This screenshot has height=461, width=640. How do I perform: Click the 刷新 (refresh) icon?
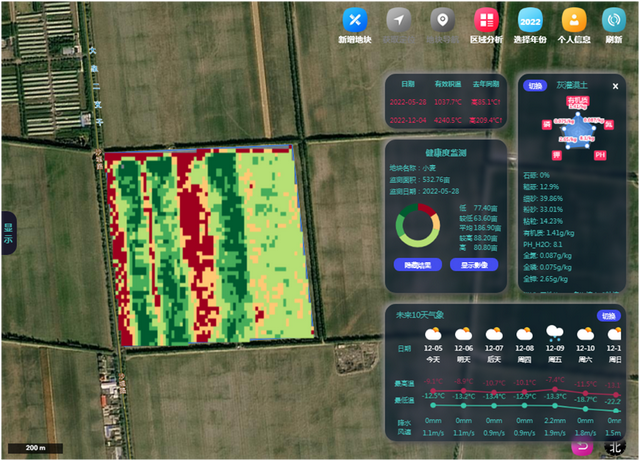[x=614, y=20]
